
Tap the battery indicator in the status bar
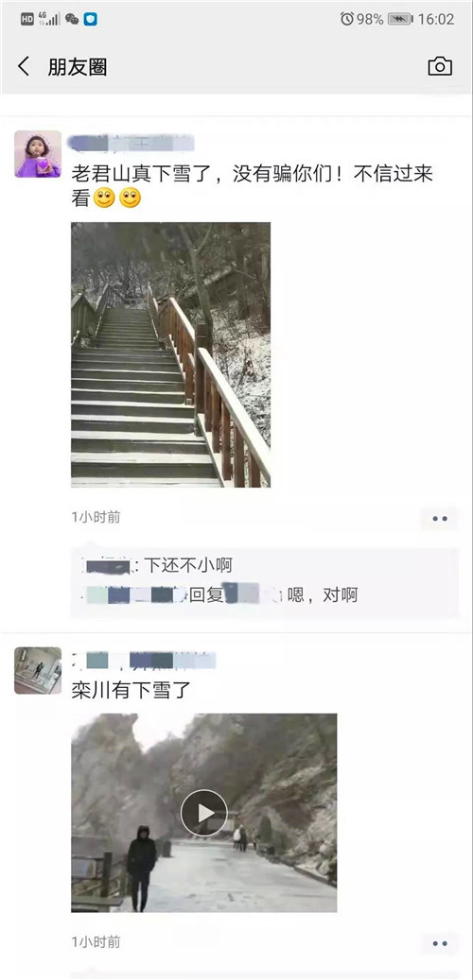point(400,19)
